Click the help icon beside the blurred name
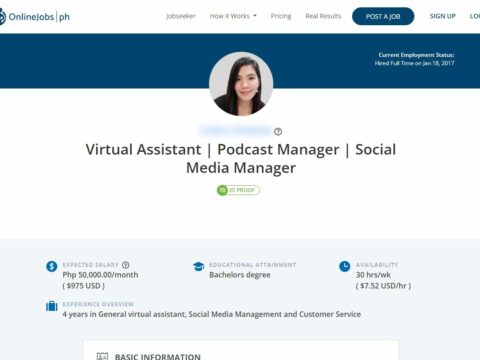The height and width of the screenshot is (360, 480). 278,132
